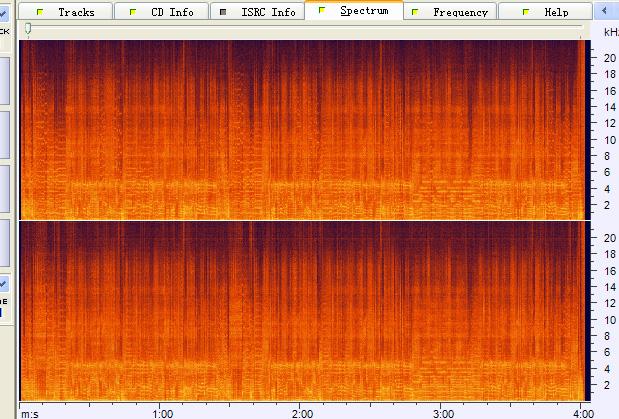Click the 1:00 time axis label

163,414
